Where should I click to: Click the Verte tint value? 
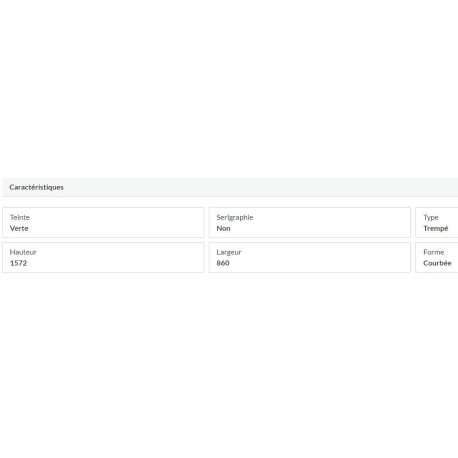[x=19, y=228]
